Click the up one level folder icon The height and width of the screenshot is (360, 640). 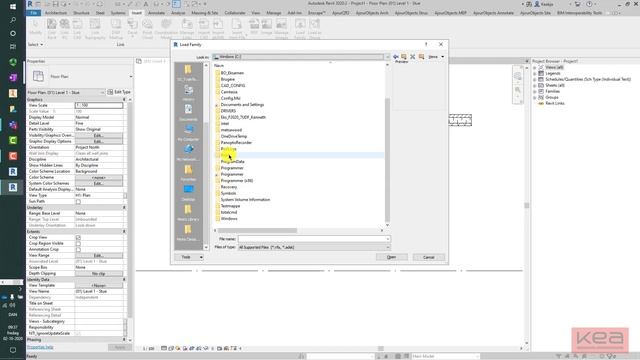404,57
